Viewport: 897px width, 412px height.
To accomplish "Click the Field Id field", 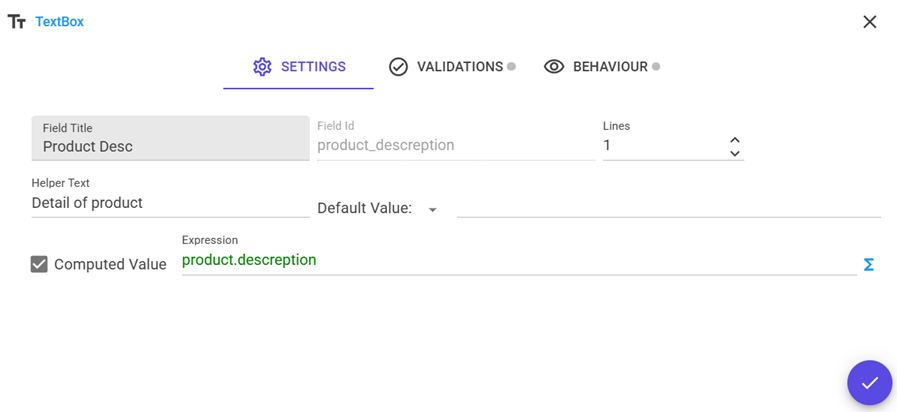I will pyautogui.click(x=455, y=146).
